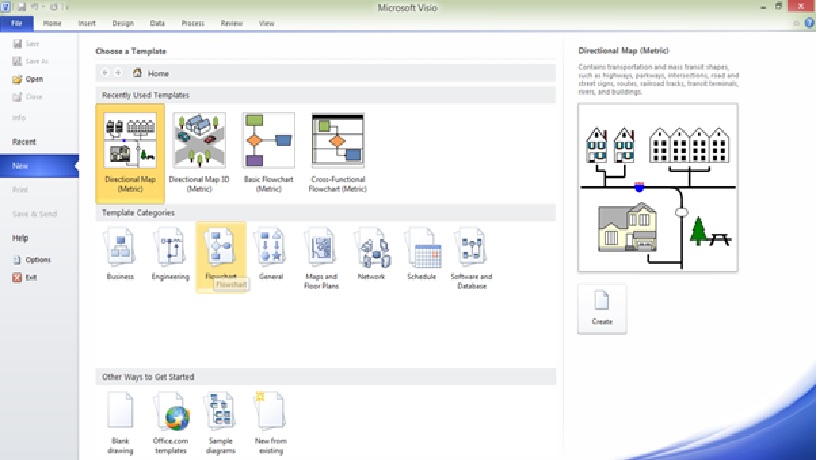
Task: Select Directional Map (Metric) template
Action: tap(130, 153)
